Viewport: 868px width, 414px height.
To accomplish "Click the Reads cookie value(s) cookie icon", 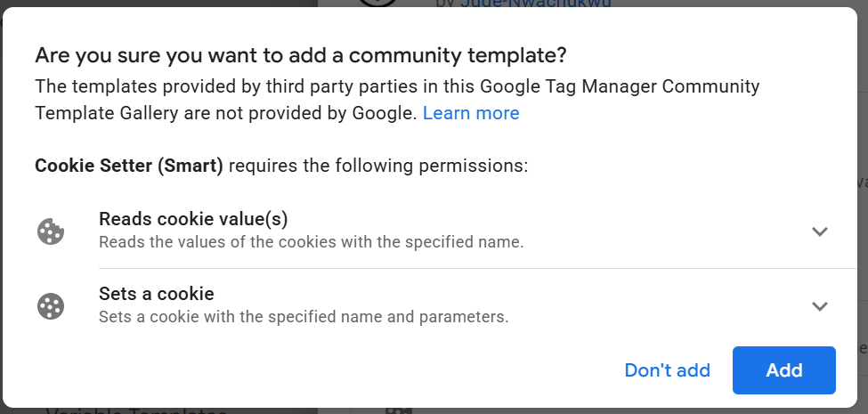I will point(50,231).
